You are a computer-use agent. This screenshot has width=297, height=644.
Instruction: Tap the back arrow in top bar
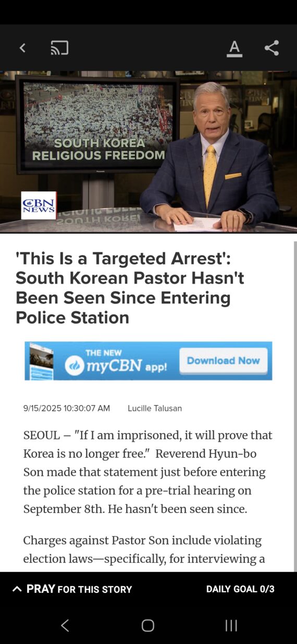(22, 48)
